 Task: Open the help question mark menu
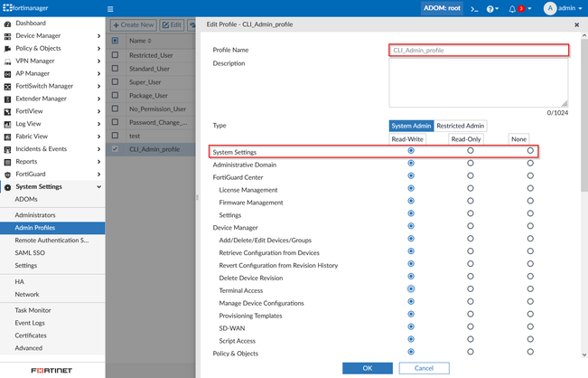(492, 9)
